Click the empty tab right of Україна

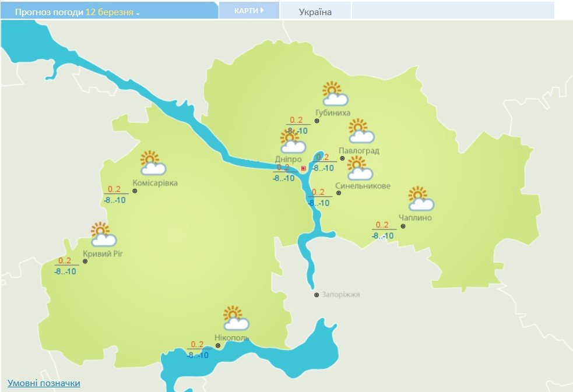coord(452,10)
